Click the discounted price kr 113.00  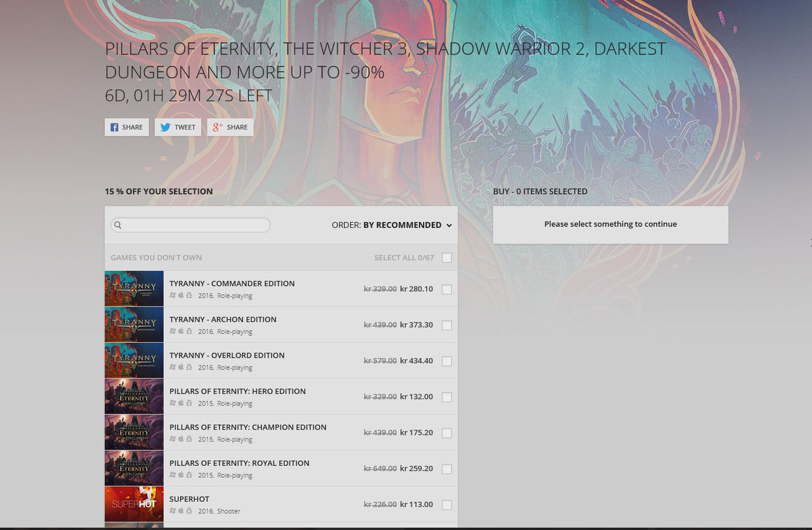416,505
